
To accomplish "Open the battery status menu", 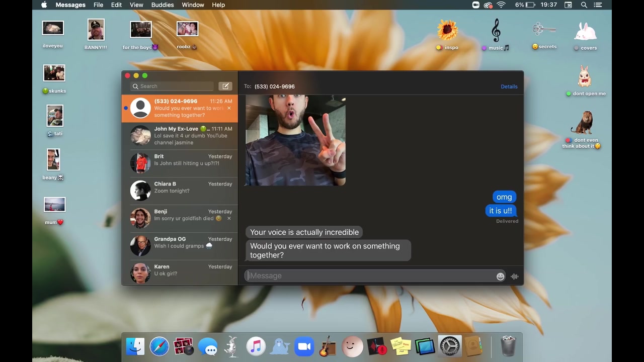I will pyautogui.click(x=530, y=5).
